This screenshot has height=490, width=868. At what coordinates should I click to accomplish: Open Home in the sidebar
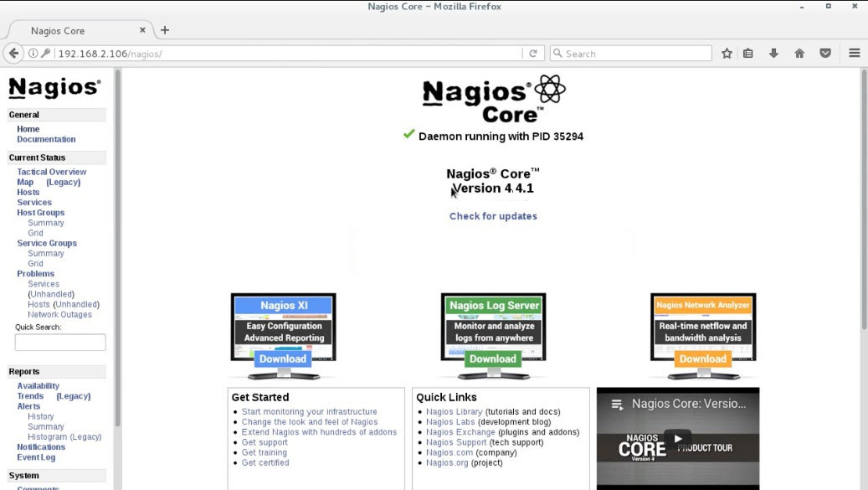pyautogui.click(x=28, y=129)
